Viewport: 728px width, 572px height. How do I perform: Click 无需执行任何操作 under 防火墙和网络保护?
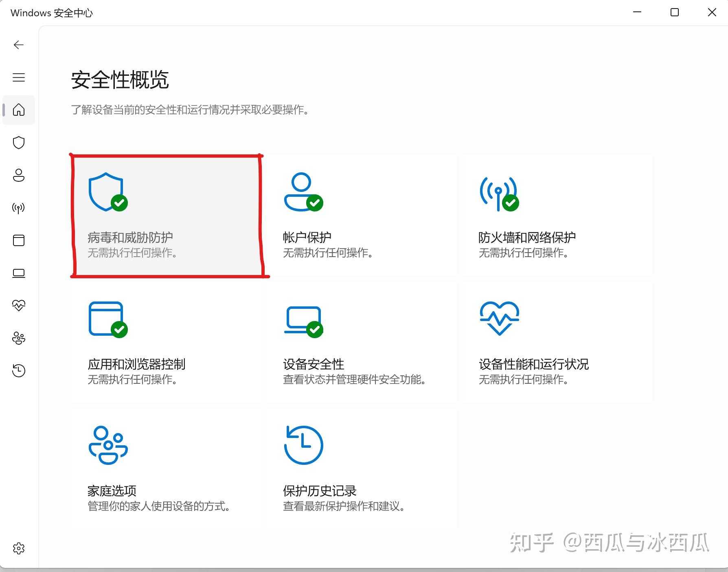click(523, 253)
